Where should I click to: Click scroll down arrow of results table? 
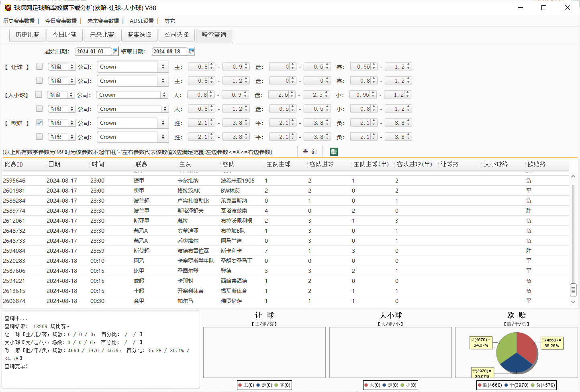coord(573,302)
